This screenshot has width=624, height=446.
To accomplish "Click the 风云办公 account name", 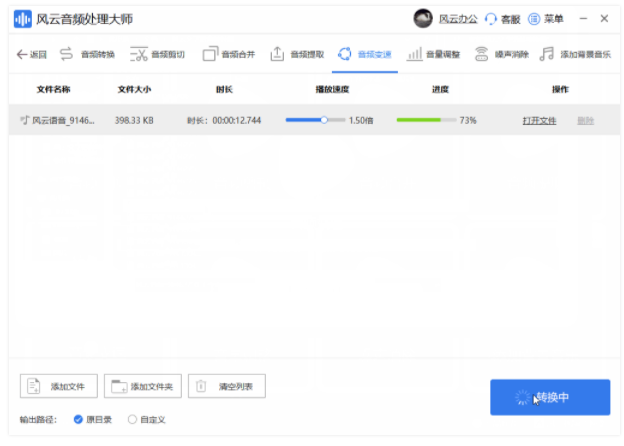I will (x=458, y=19).
